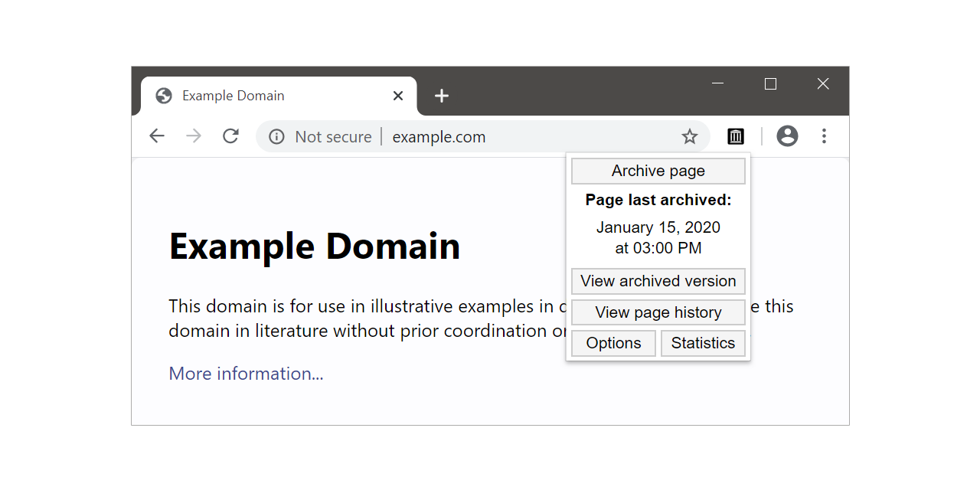Minimize the browser window
This screenshot has width=980, height=490.
click(x=717, y=83)
